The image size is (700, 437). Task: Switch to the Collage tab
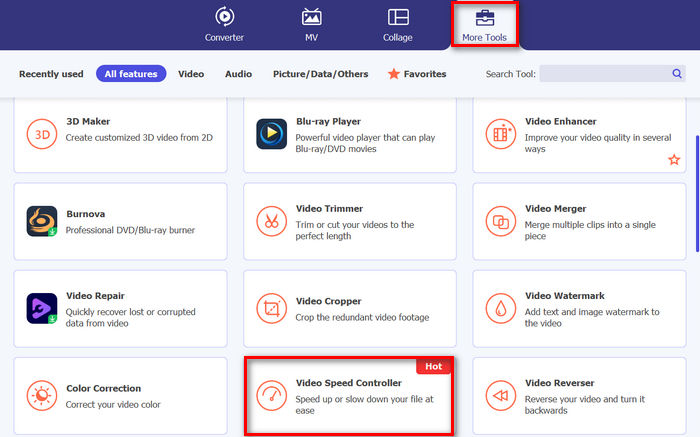coord(397,25)
